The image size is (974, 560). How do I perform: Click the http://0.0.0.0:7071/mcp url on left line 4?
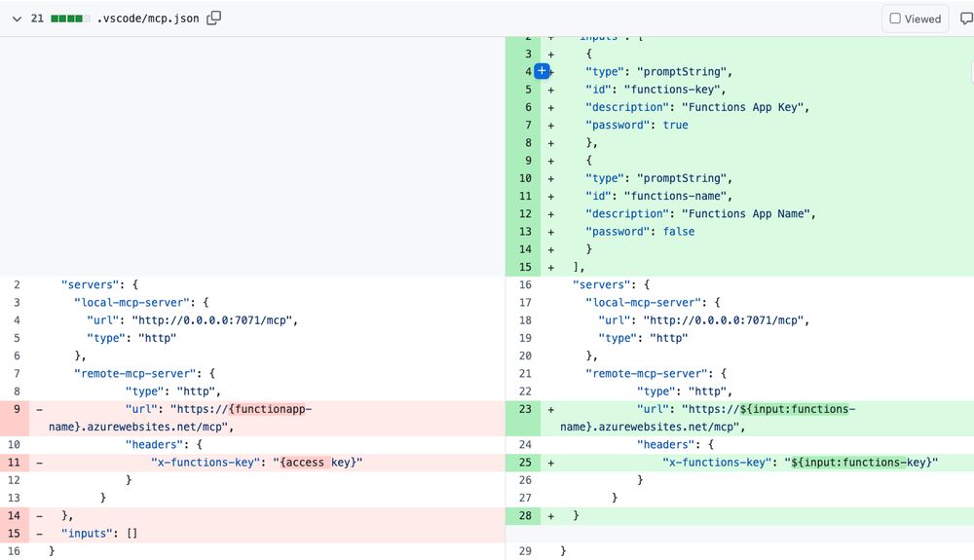click(x=211, y=320)
